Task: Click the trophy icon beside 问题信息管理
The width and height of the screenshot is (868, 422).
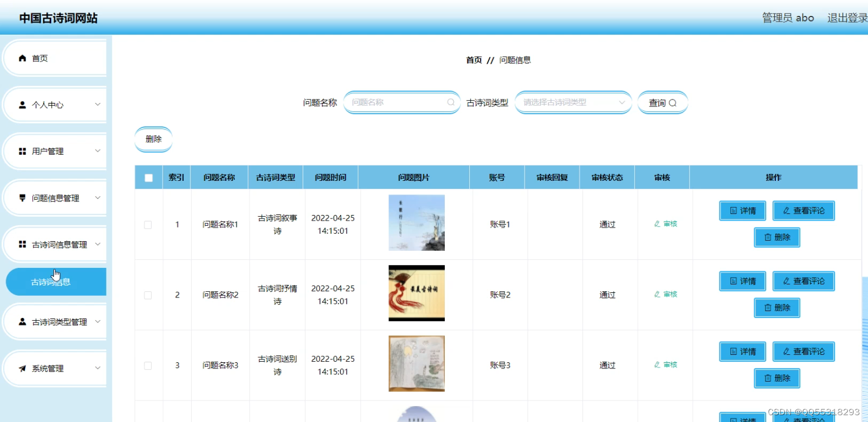Action: tap(23, 198)
